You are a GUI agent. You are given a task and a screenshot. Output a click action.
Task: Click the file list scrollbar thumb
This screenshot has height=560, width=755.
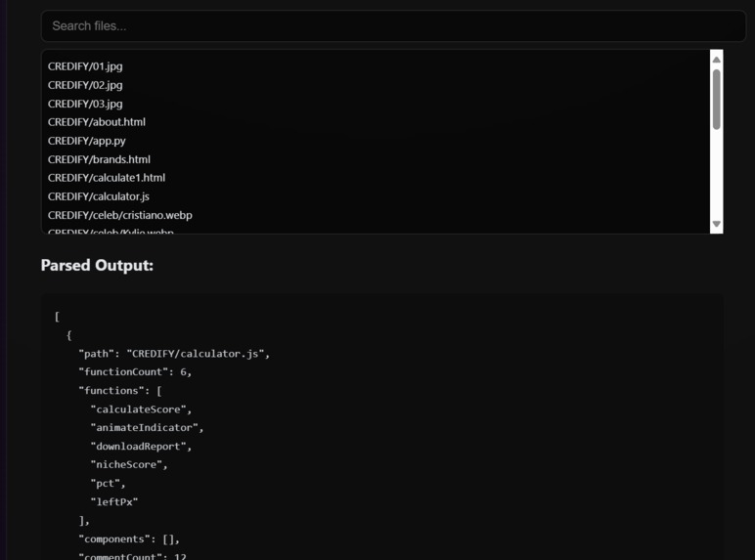[717, 100]
